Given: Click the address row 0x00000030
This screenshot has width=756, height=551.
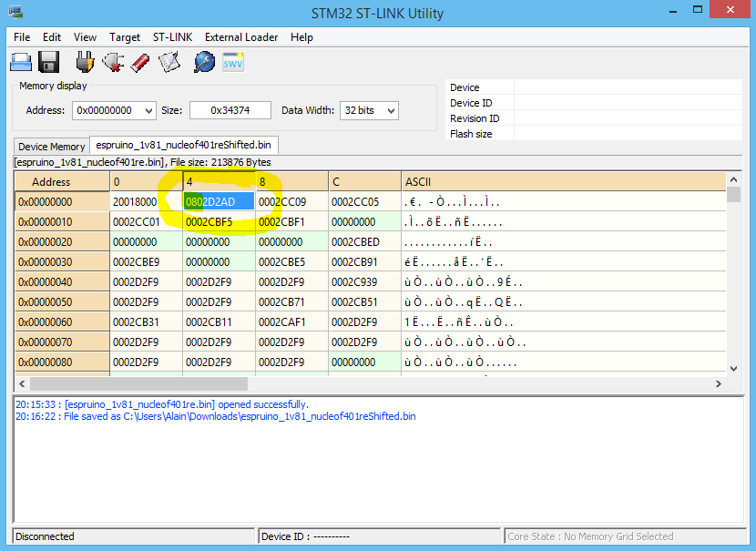Looking at the screenshot, I should tap(62, 262).
